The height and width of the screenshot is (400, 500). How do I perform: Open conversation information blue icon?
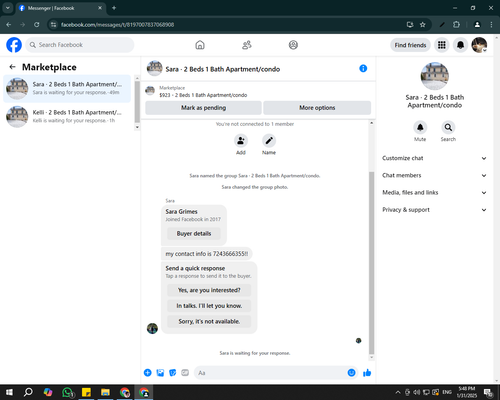pos(363,69)
